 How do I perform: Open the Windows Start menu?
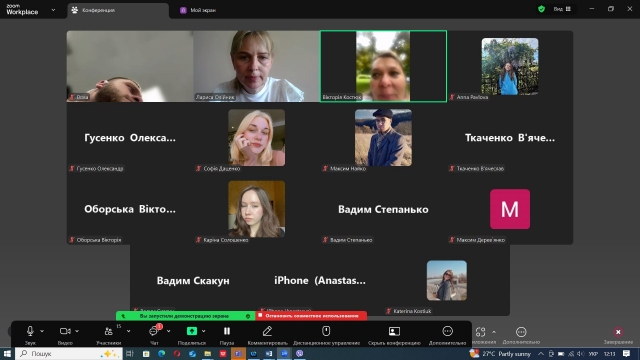point(7,353)
